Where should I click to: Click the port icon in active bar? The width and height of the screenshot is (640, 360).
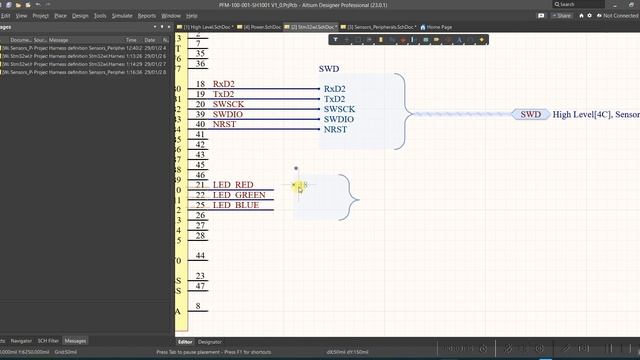436,40
